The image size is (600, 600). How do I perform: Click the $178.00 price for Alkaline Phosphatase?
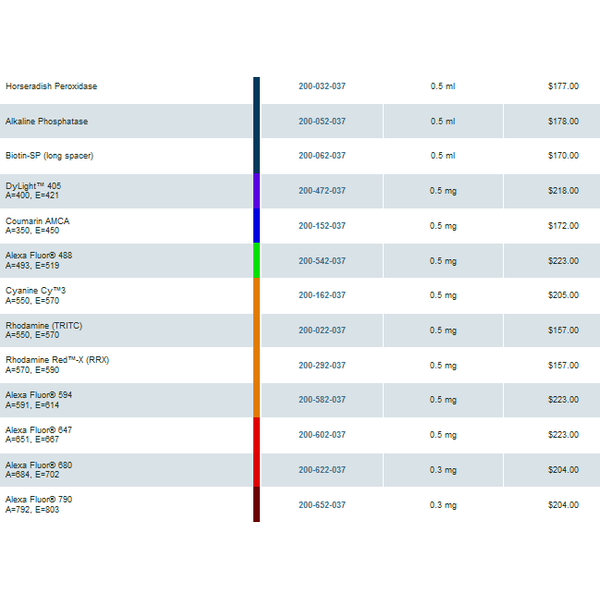[563, 121]
